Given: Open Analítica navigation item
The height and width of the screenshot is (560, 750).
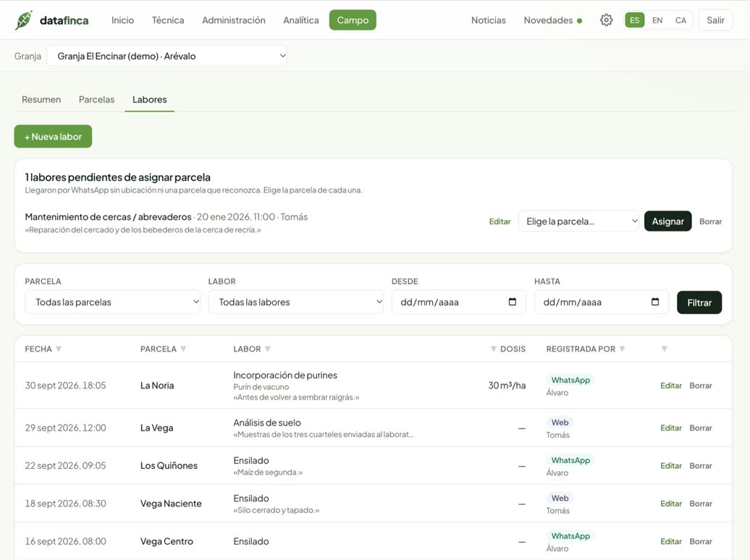Looking at the screenshot, I should 301,20.
